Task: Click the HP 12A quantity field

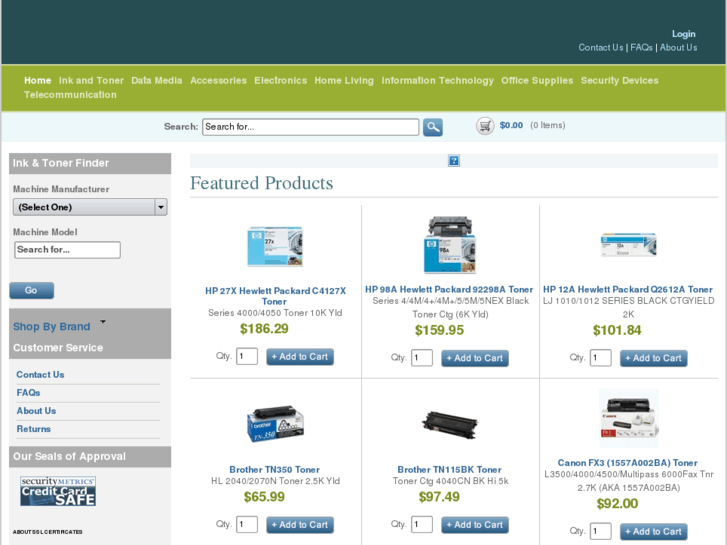Action: [x=600, y=358]
